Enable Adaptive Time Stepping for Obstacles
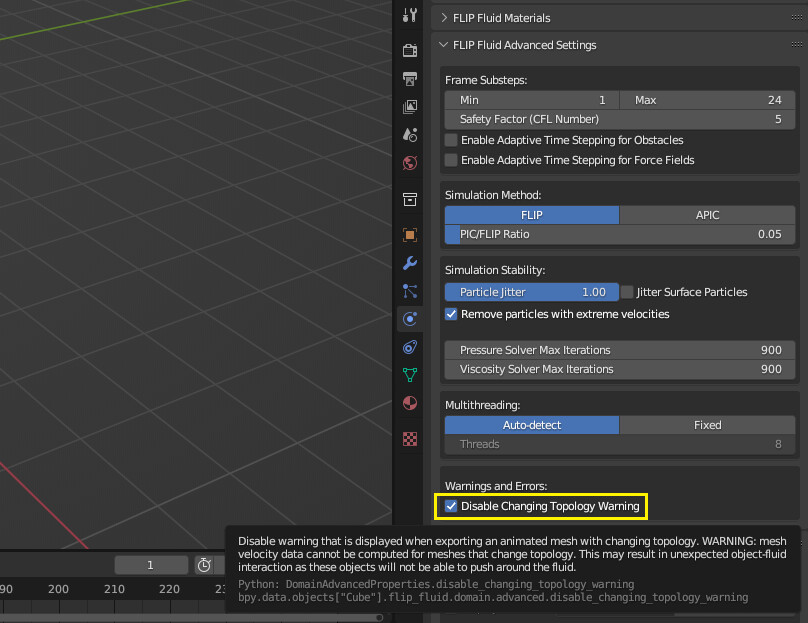 click(451, 140)
